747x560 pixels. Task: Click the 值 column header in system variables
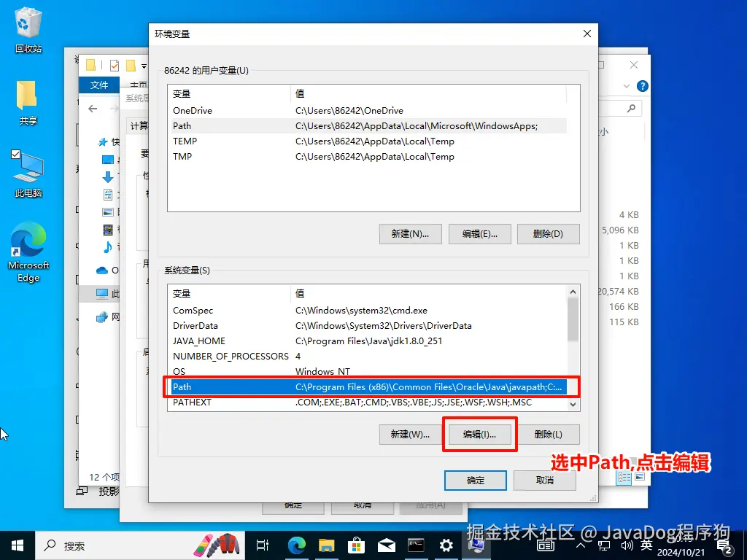(429, 293)
